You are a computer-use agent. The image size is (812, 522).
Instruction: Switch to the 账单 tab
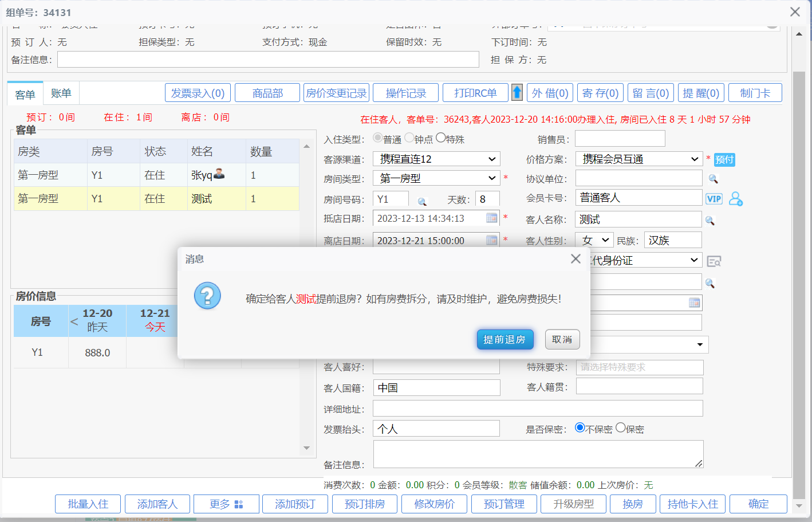click(x=61, y=93)
